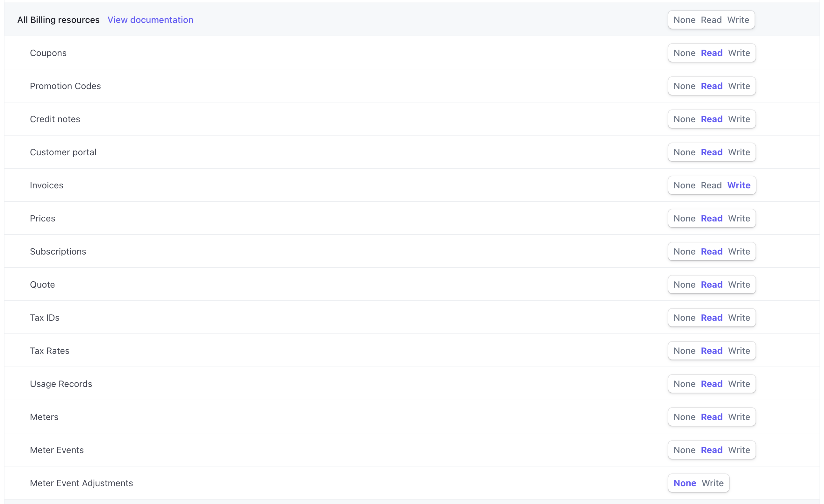Grant Write access to Tax Rates
Image resolution: width=824 pixels, height=504 pixels.
[x=739, y=351]
